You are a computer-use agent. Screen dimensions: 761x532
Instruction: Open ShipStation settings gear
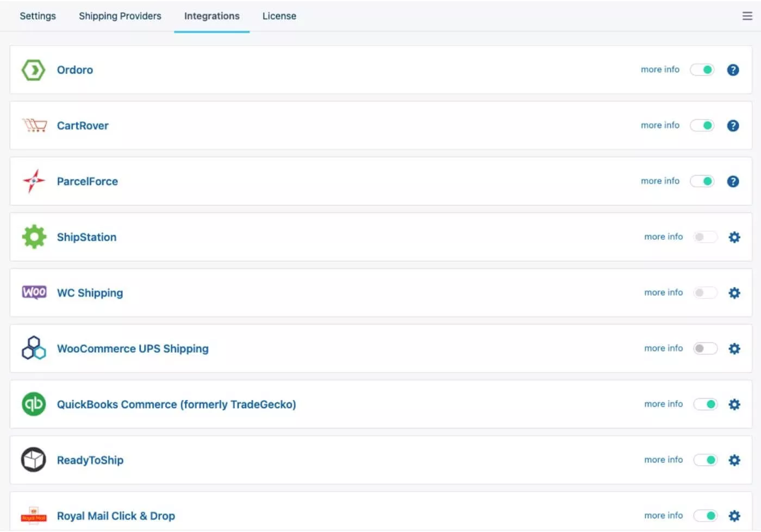[734, 237]
